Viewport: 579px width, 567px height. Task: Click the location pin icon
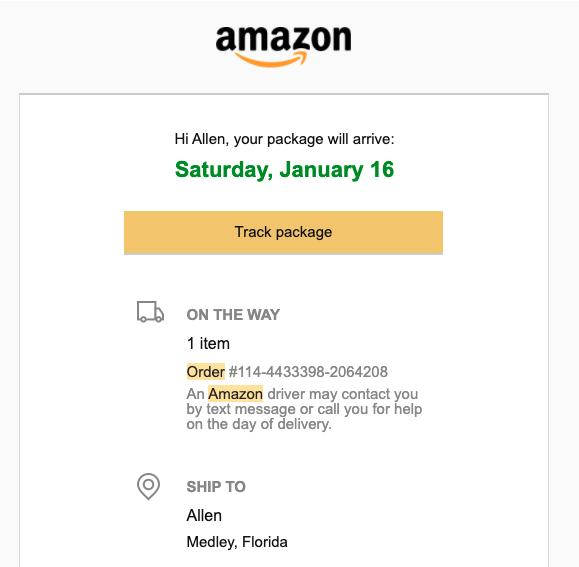[x=148, y=487]
